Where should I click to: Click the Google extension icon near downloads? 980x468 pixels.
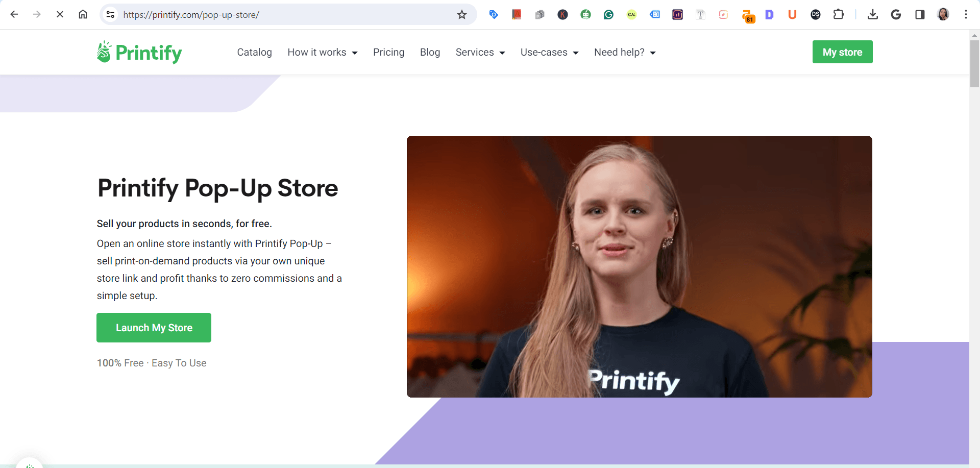coord(896,14)
